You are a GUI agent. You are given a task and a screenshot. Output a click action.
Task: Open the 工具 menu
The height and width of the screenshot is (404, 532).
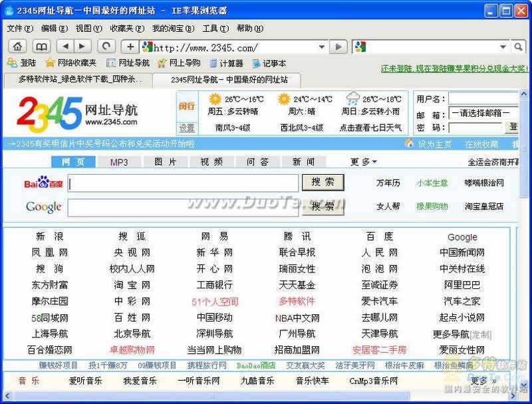(x=215, y=29)
